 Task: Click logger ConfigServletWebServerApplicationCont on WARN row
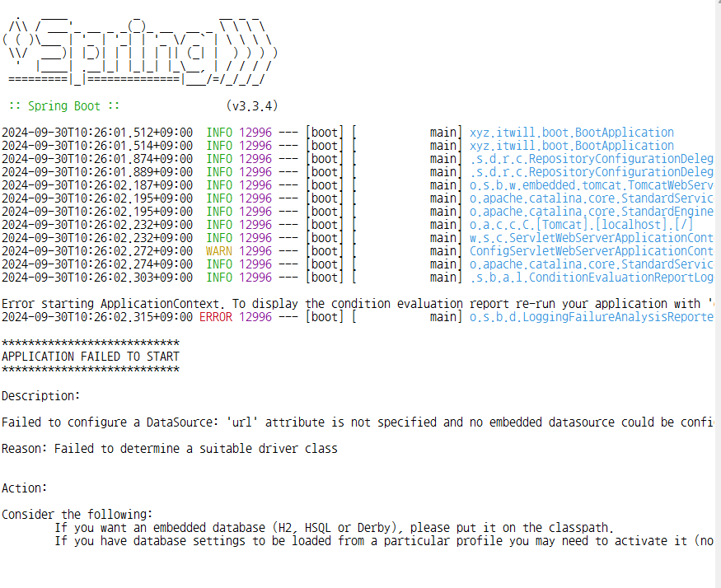(592, 251)
